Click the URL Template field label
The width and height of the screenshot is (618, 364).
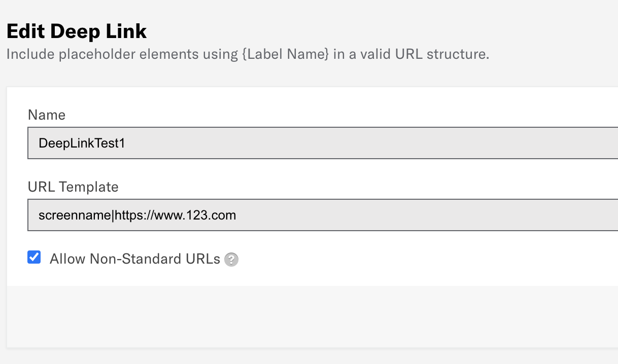click(x=73, y=187)
